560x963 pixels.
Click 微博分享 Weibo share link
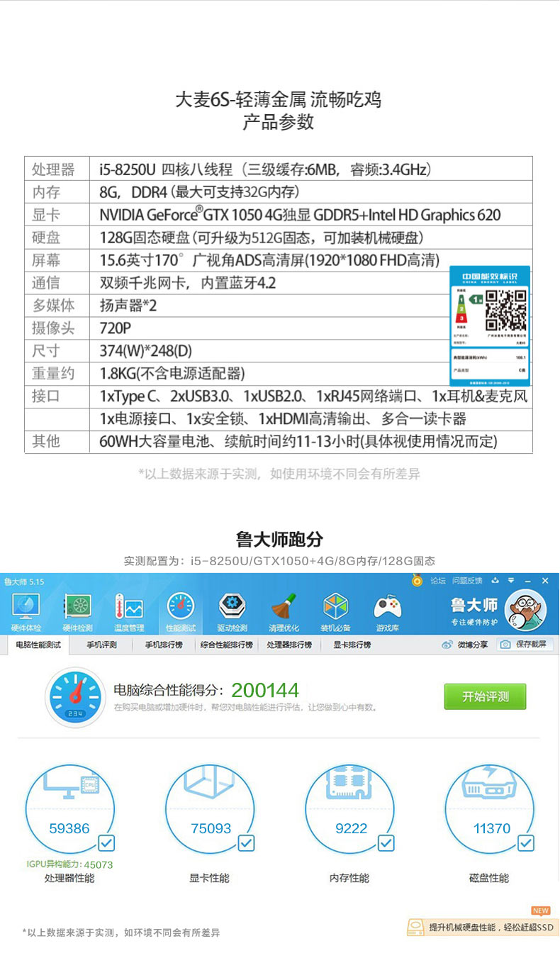point(465,645)
